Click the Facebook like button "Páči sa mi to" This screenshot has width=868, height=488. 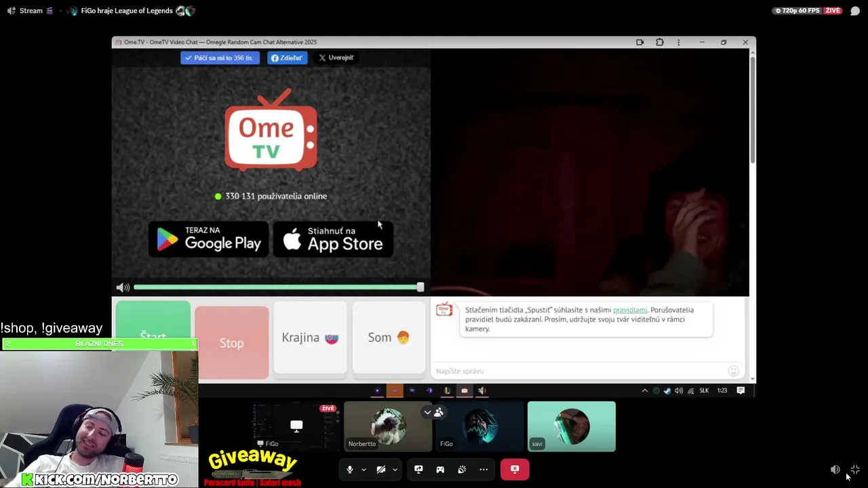click(220, 58)
